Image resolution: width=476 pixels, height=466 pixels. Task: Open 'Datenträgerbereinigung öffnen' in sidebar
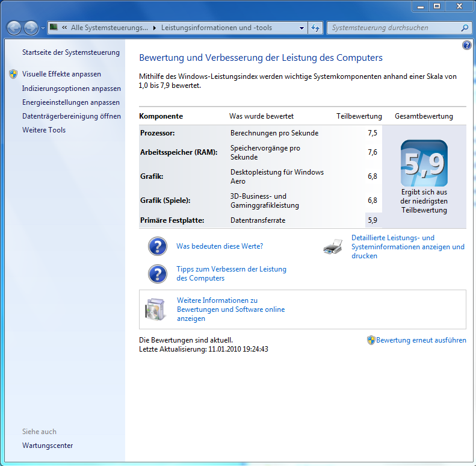(71, 116)
